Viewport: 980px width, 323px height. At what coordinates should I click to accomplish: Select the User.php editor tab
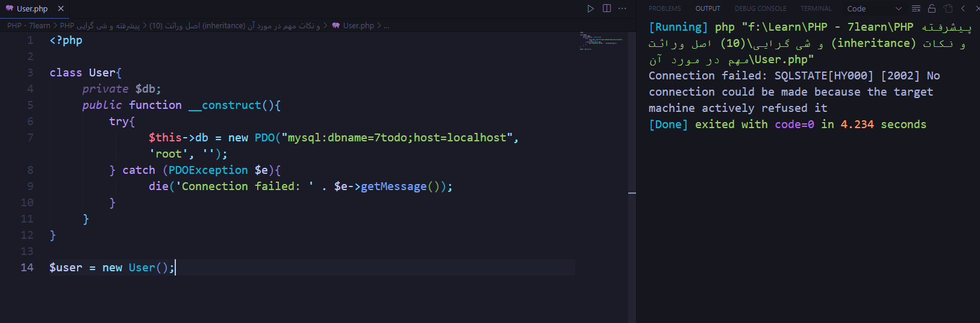tap(35, 8)
